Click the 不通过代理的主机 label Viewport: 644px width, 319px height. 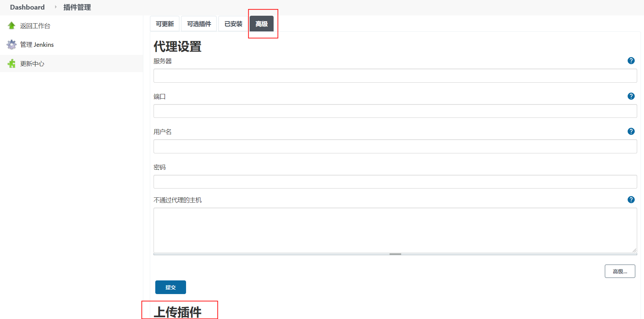tap(178, 200)
